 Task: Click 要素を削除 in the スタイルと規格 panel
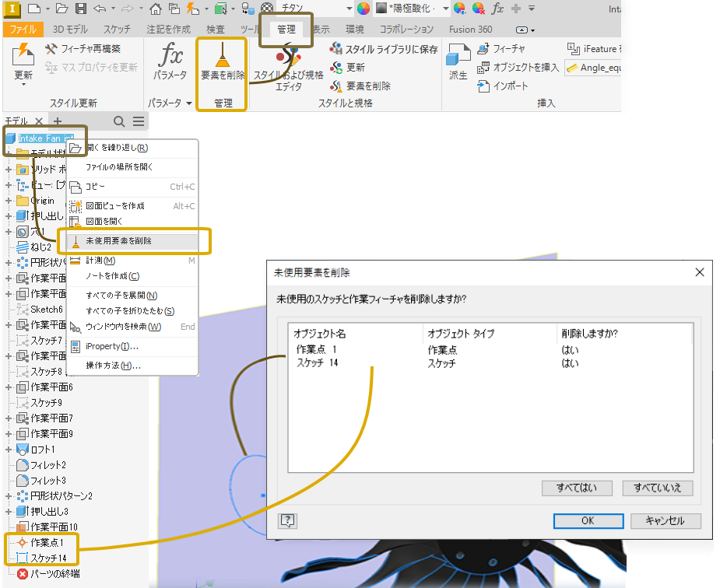point(360,86)
